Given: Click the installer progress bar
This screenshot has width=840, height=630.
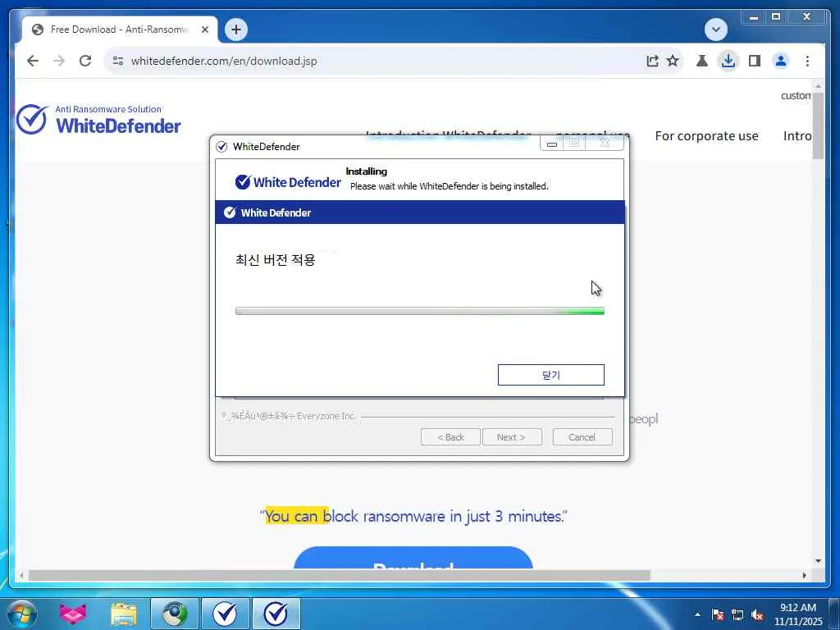Looking at the screenshot, I should (x=420, y=311).
